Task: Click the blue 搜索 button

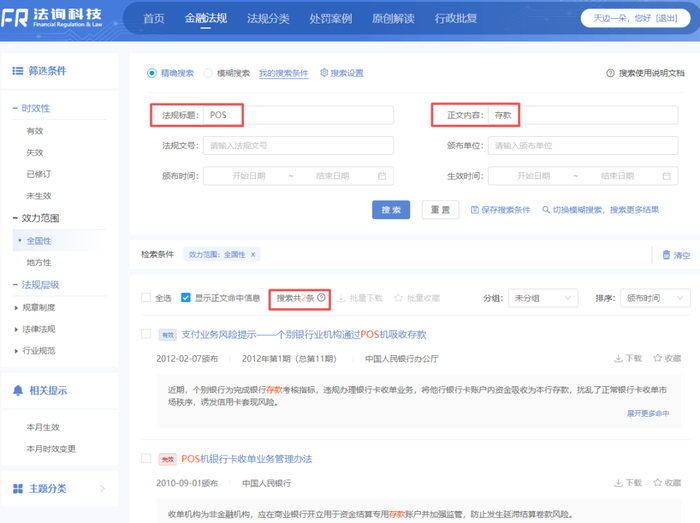Action: [391, 210]
